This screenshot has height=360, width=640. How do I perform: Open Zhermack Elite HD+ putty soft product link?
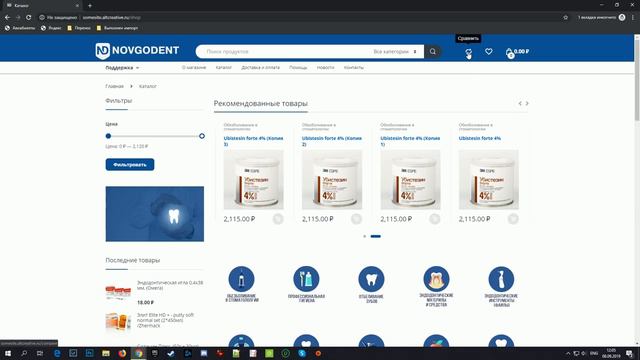[165, 320]
